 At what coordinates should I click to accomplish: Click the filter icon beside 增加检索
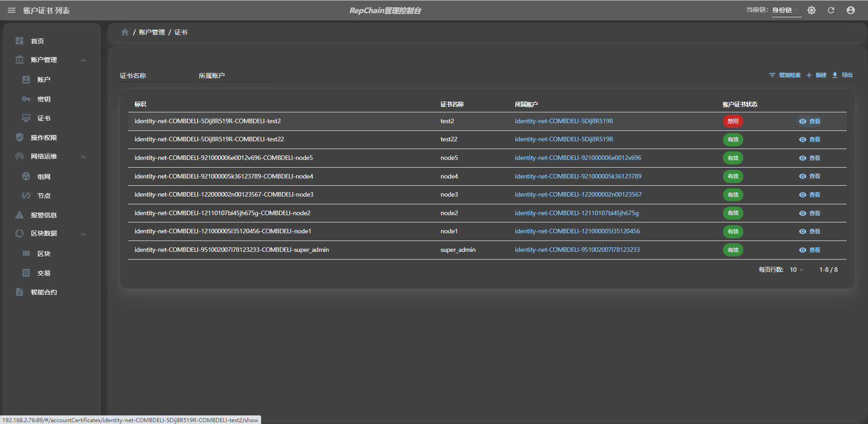772,75
